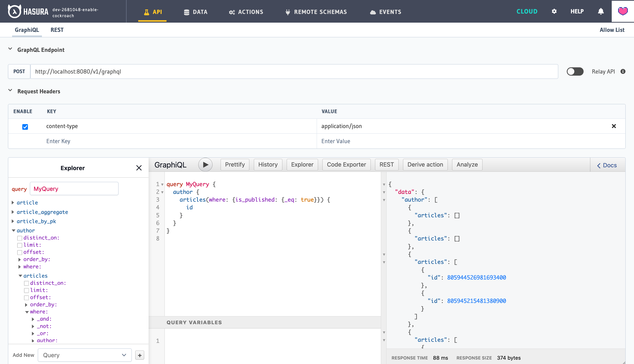The height and width of the screenshot is (364, 634).
Task: Open the Analyze query tool
Action: (467, 164)
